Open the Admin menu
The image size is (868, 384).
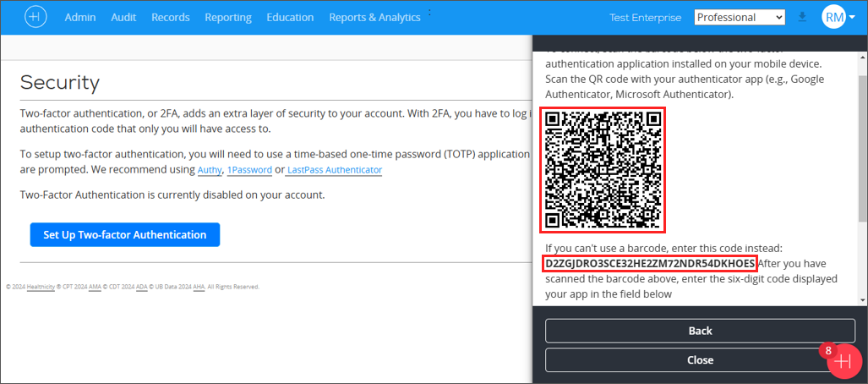[80, 18]
